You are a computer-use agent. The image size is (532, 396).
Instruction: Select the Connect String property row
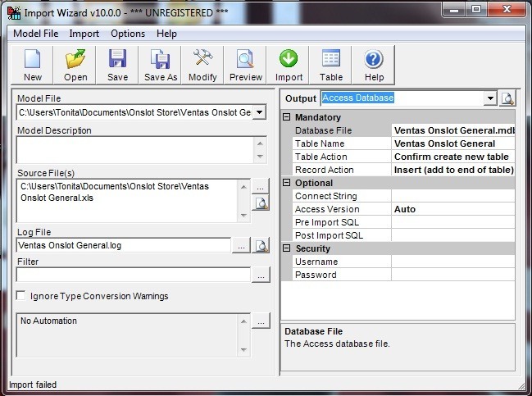point(404,196)
